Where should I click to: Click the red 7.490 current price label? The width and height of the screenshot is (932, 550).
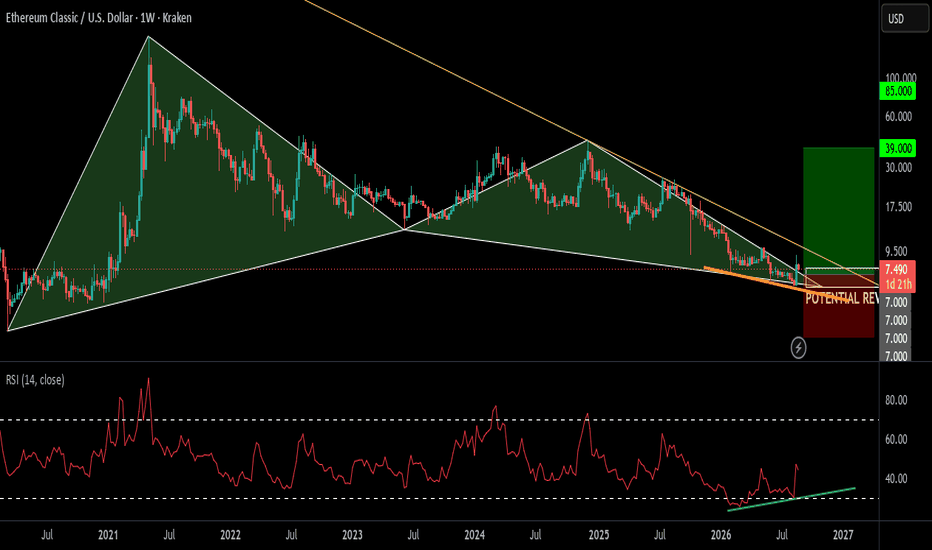click(x=898, y=269)
